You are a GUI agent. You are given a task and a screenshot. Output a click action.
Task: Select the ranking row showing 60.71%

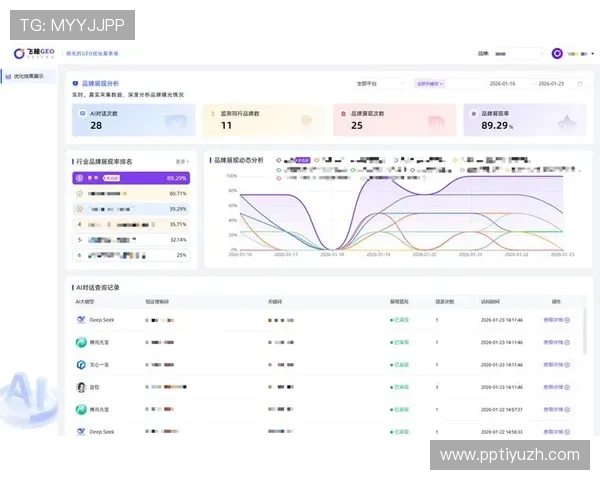pyautogui.click(x=131, y=194)
